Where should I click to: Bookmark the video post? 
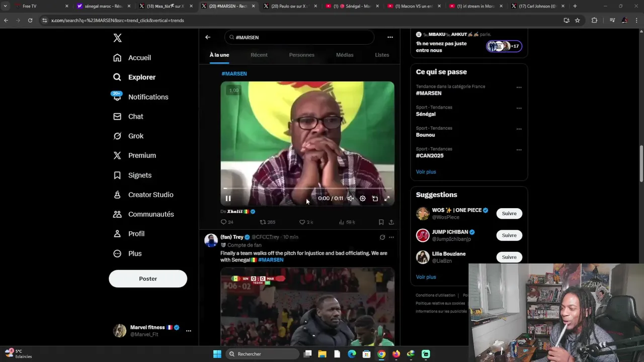click(381, 222)
